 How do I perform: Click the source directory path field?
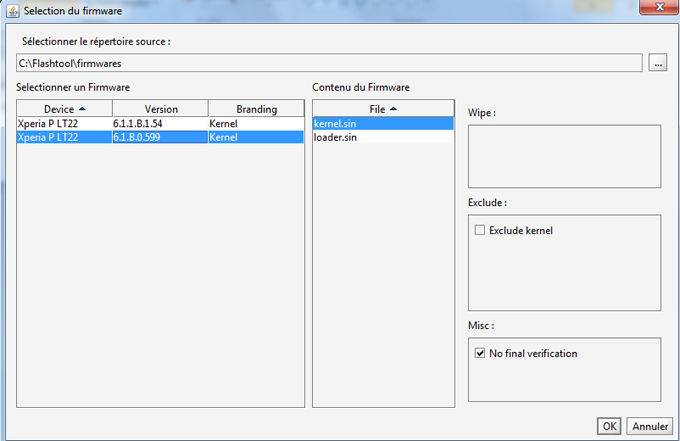[329, 63]
